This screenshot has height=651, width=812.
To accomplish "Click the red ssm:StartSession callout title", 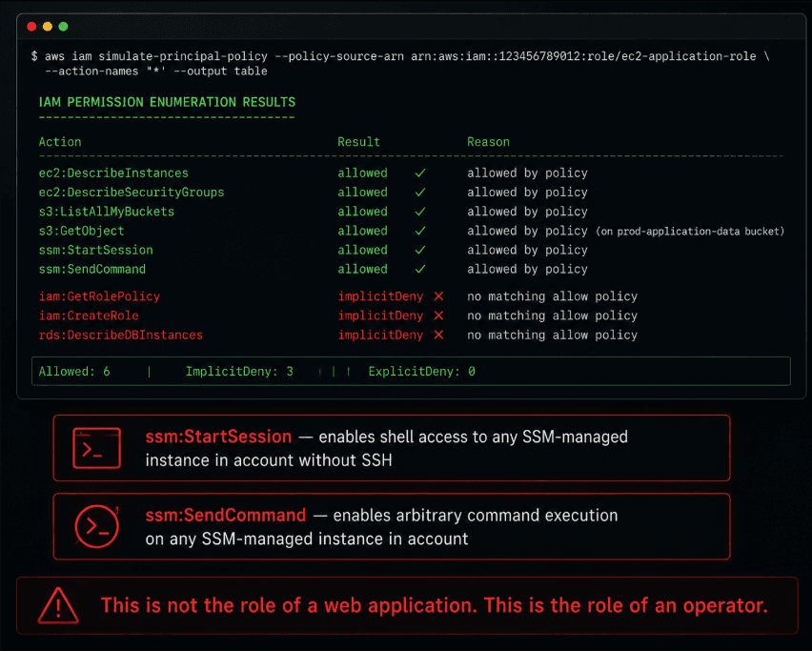I will (x=218, y=437).
